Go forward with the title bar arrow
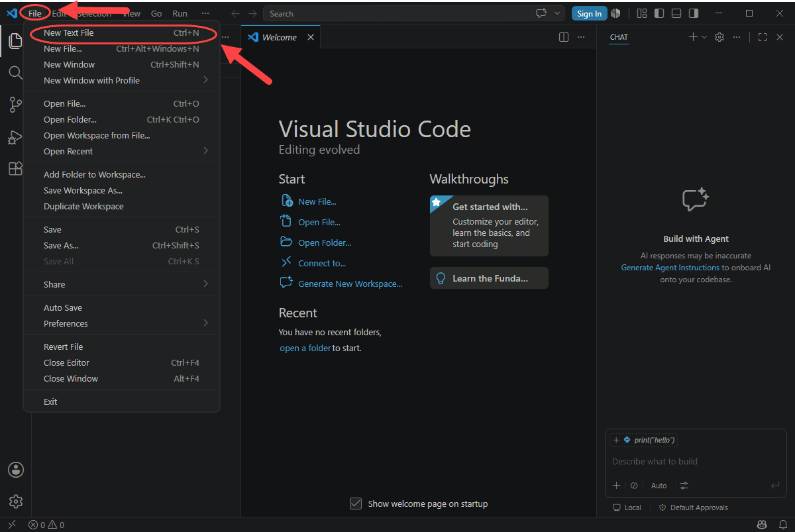This screenshot has width=795, height=532. 252,13
